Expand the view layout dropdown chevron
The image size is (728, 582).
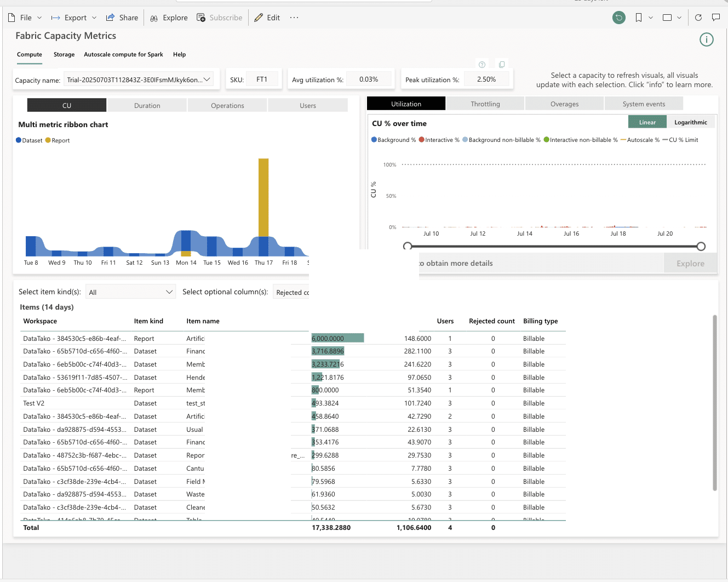click(679, 18)
